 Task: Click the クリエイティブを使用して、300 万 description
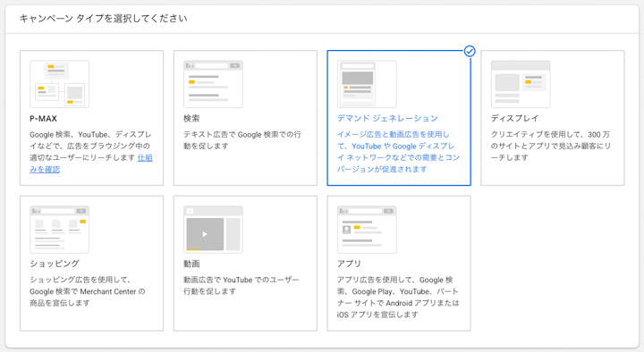pyautogui.click(x=551, y=146)
